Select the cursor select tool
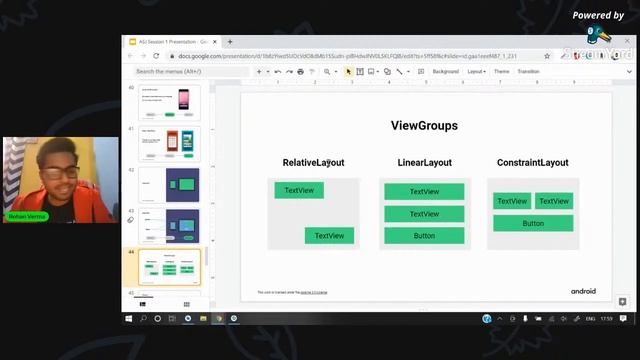 pos(348,71)
